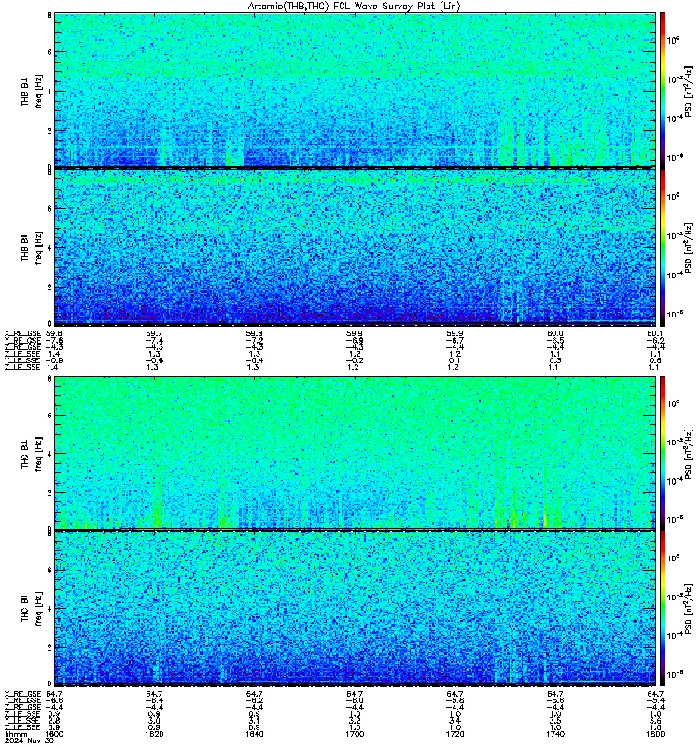
Task: Click the THC B∥ panel color bar
Action: point(663,609)
